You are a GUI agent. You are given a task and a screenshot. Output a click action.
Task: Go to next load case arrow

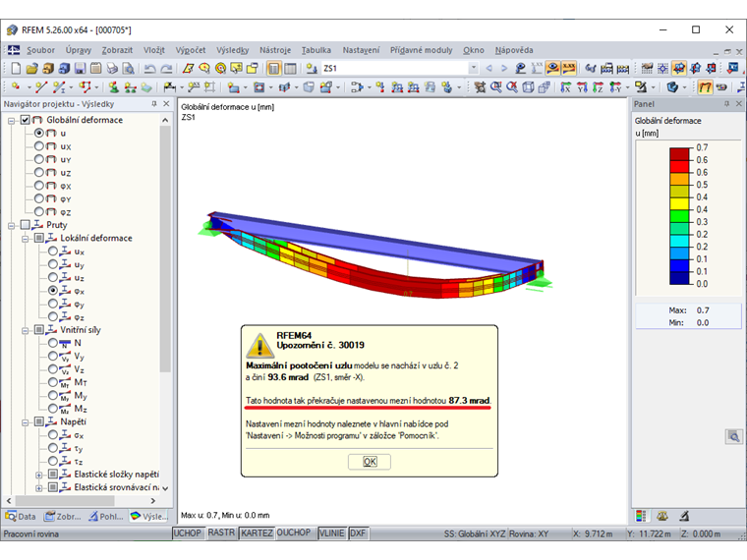pos(504,68)
